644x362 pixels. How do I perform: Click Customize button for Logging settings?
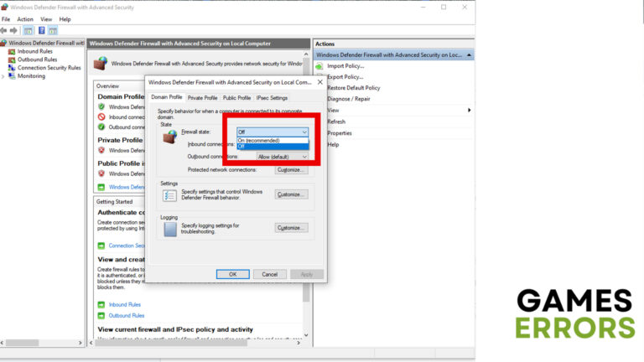[x=291, y=228]
